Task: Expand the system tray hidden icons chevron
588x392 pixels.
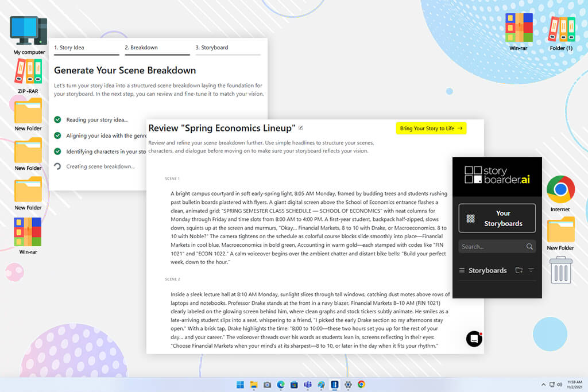Action: 543,385
